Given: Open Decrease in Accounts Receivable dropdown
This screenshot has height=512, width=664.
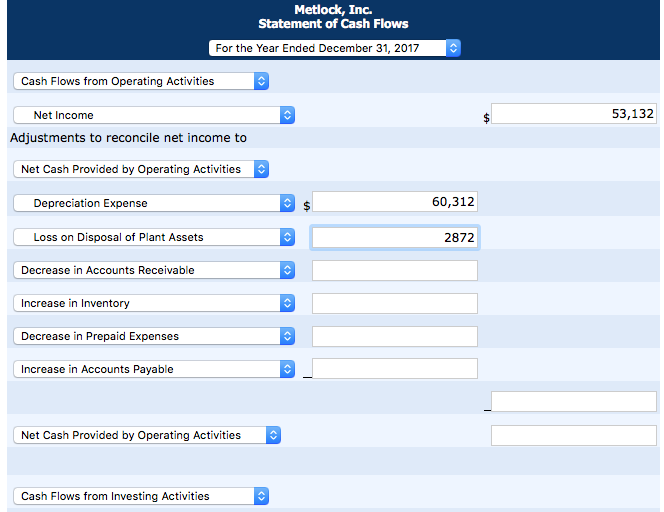Looking at the screenshot, I should [x=154, y=270].
